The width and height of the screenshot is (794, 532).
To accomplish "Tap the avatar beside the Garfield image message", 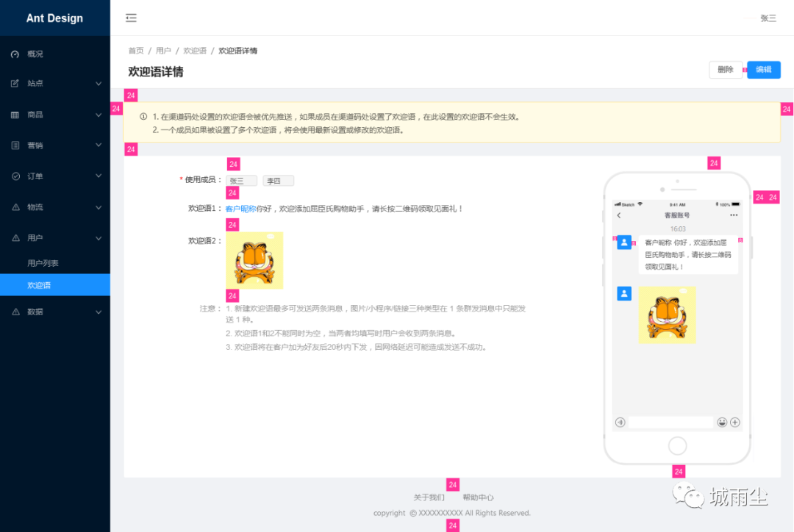I will pyautogui.click(x=624, y=294).
